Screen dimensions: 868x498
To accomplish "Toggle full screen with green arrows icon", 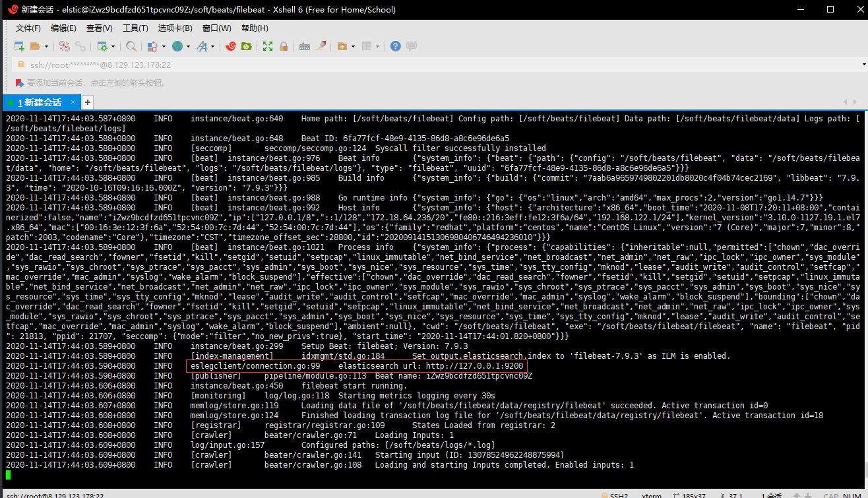I will coord(267,46).
